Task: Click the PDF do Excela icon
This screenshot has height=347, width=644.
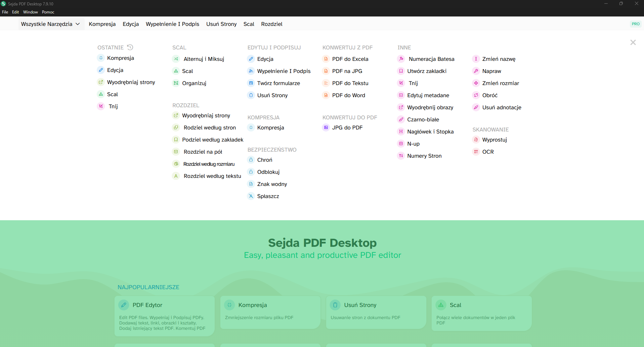Action: (326, 59)
